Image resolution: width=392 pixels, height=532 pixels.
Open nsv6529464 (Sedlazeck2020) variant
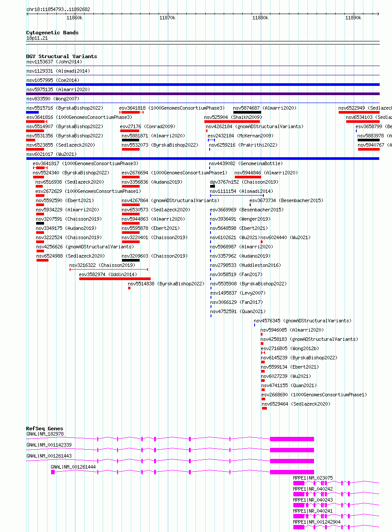click(296, 404)
